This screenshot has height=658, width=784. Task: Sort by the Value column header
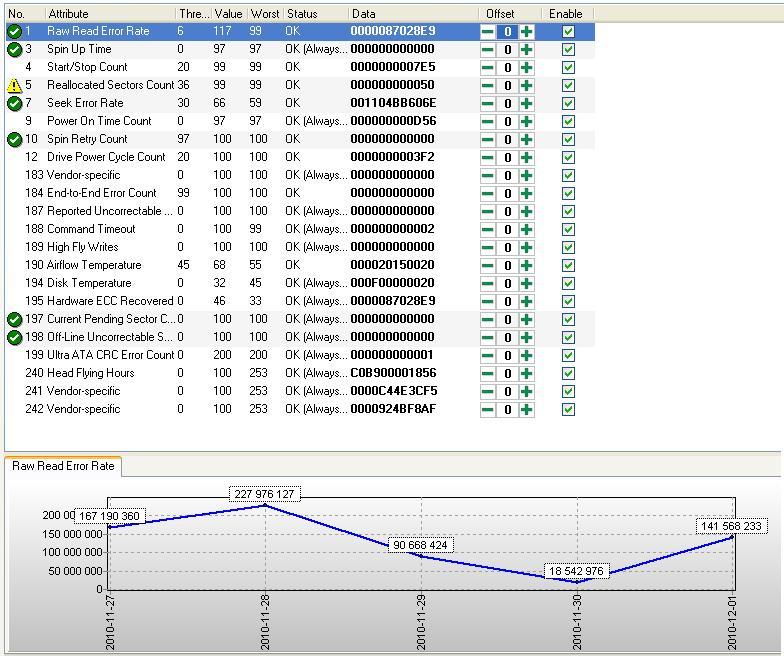(x=229, y=14)
